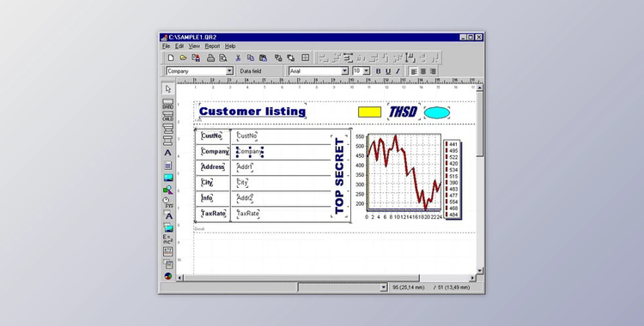Screen dimensions: 644x326
Task: Select the bold Company label
Action: click(x=215, y=152)
